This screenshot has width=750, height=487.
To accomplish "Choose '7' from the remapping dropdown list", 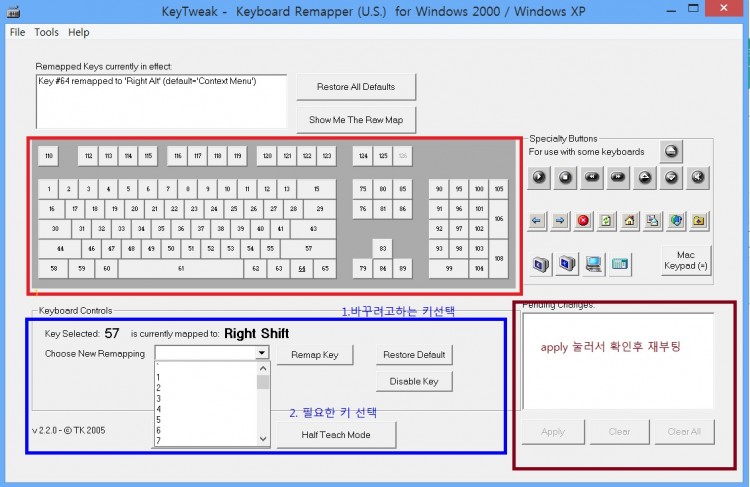I will (x=160, y=440).
